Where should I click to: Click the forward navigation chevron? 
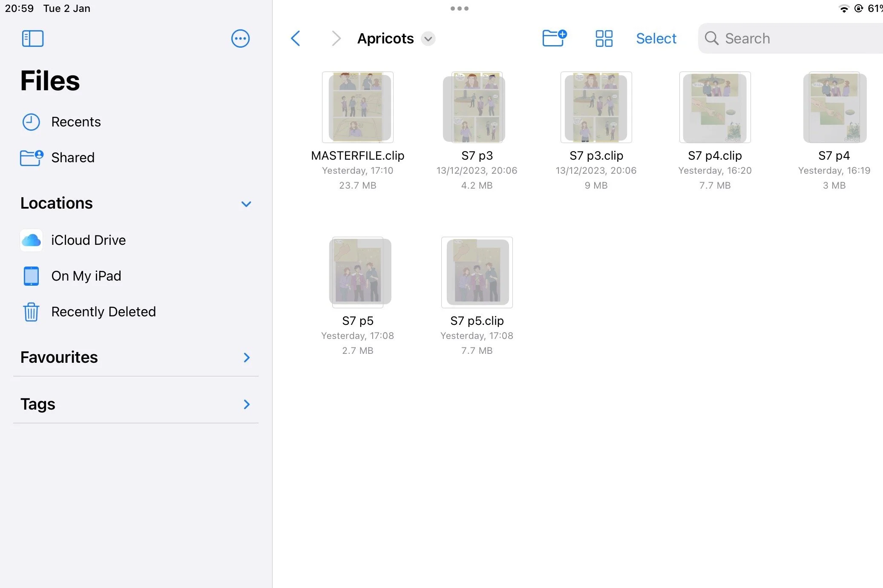coord(336,38)
